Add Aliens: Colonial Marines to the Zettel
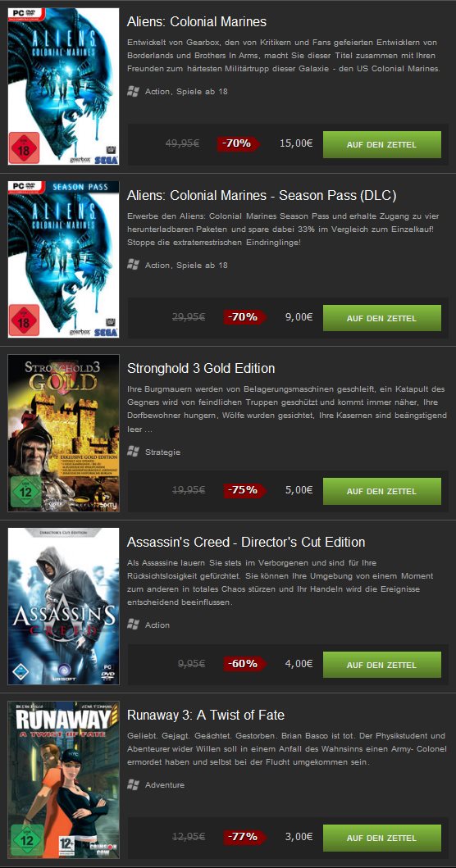 click(x=381, y=144)
